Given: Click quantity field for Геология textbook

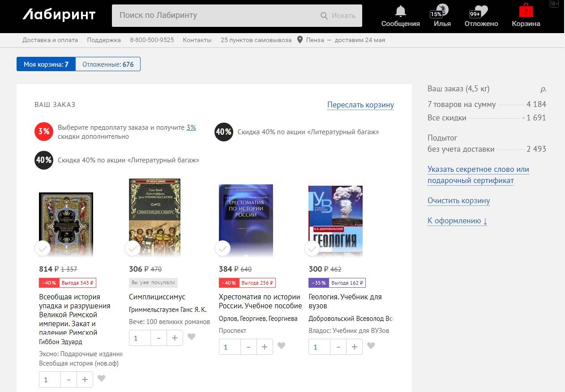Looking at the screenshot, I should 320,347.
